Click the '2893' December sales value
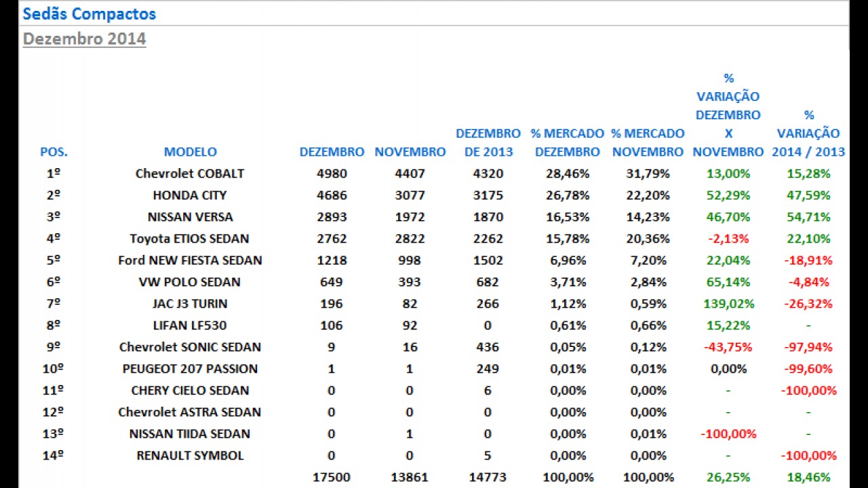The height and width of the screenshot is (488, 868). coord(332,217)
